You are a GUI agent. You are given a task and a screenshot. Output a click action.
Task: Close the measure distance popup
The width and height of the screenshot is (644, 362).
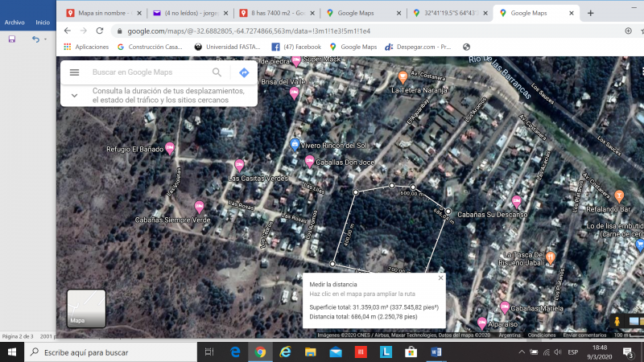(440, 278)
